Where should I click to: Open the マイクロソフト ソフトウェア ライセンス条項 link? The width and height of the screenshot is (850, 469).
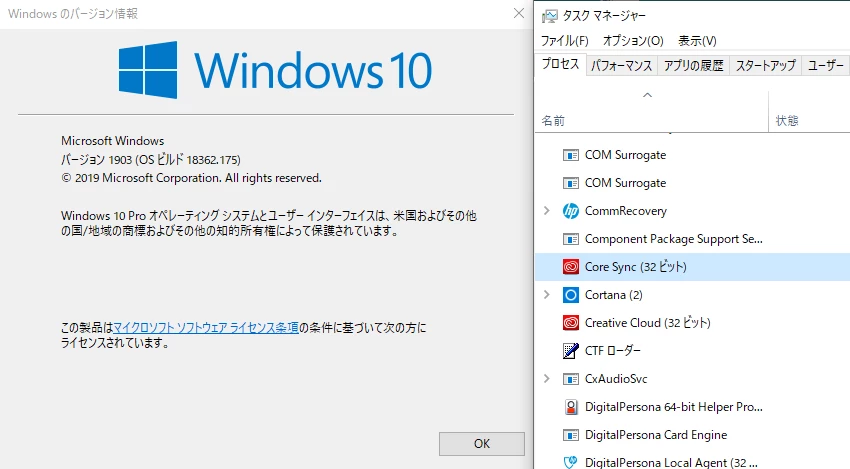(x=206, y=327)
